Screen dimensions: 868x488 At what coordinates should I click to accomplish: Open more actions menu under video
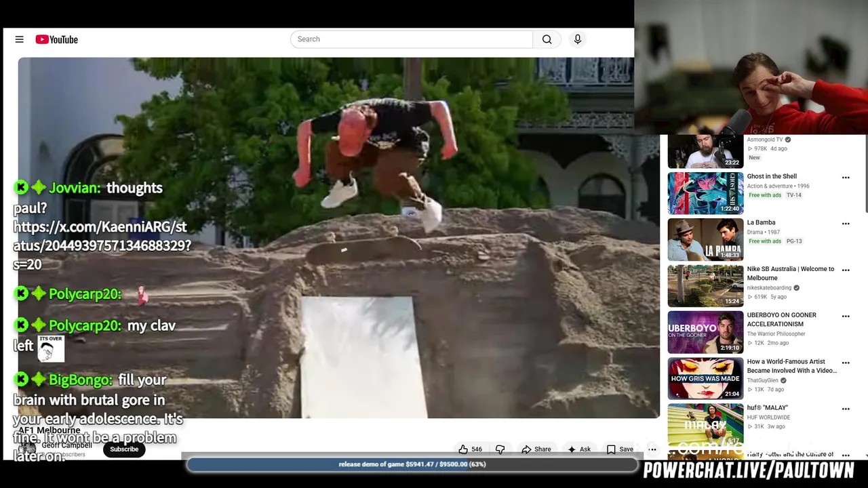652,449
